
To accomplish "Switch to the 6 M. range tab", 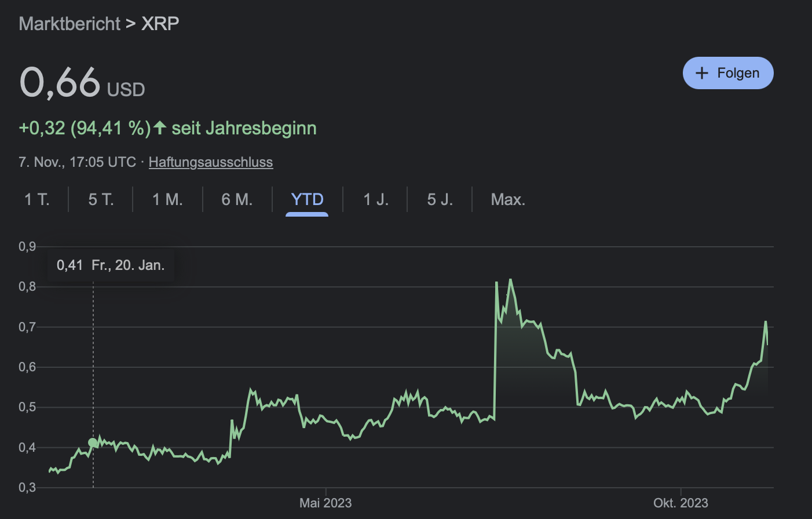I will click(237, 200).
